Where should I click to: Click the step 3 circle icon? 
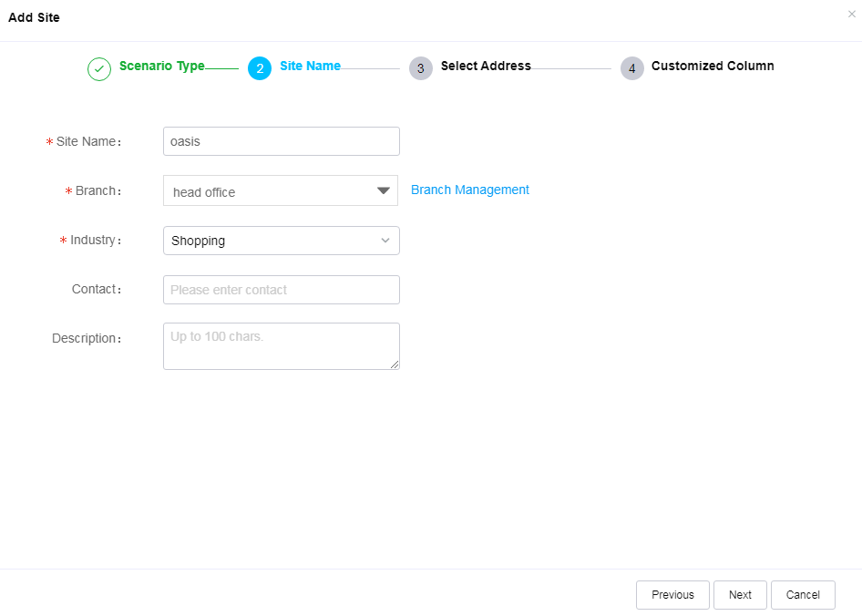(421, 68)
